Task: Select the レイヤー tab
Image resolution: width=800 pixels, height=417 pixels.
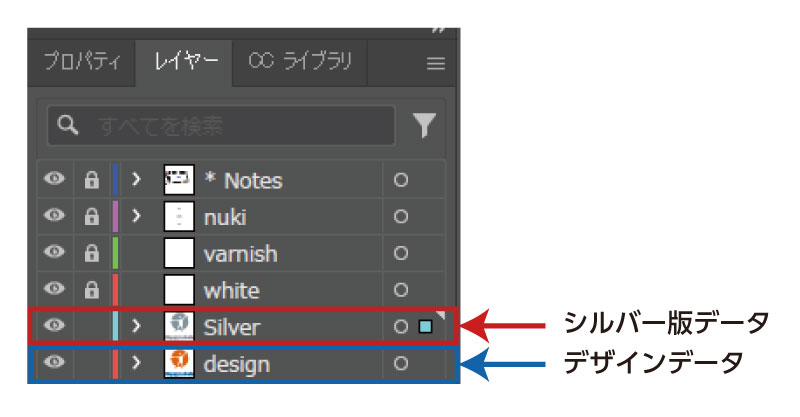Action: click(184, 62)
